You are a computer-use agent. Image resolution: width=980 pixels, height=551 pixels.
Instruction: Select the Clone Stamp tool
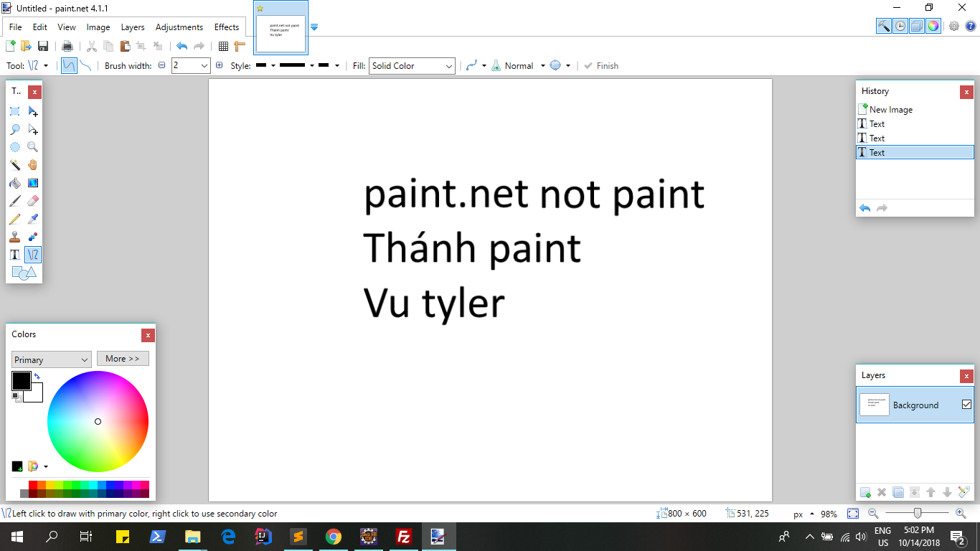[x=14, y=237]
